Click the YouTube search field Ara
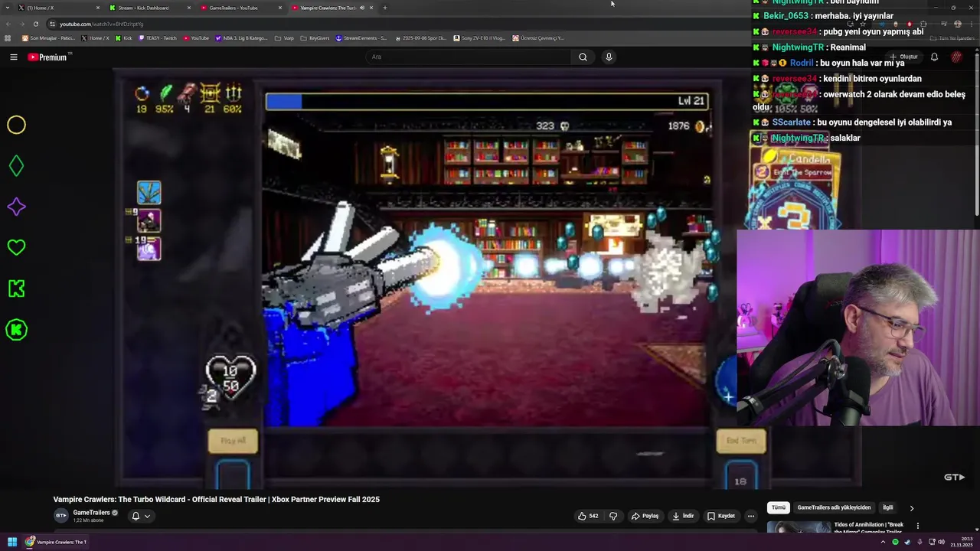This screenshot has height=551, width=980. point(469,57)
